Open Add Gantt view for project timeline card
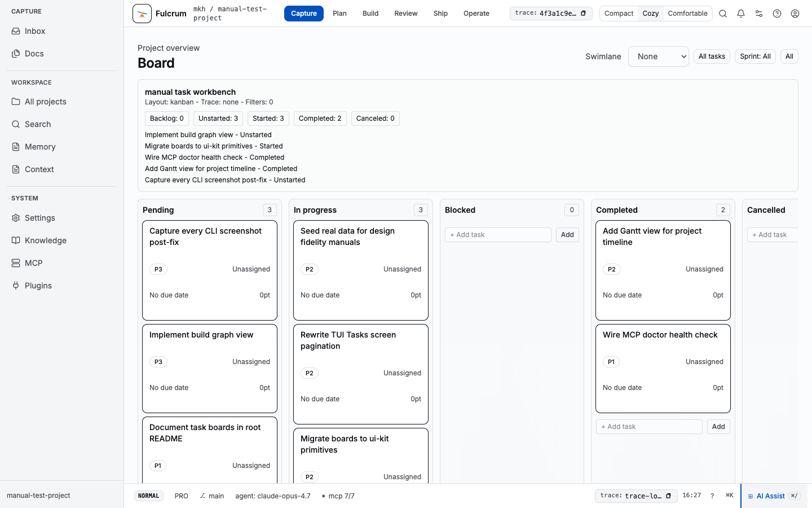812x508 pixels. point(663,270)
